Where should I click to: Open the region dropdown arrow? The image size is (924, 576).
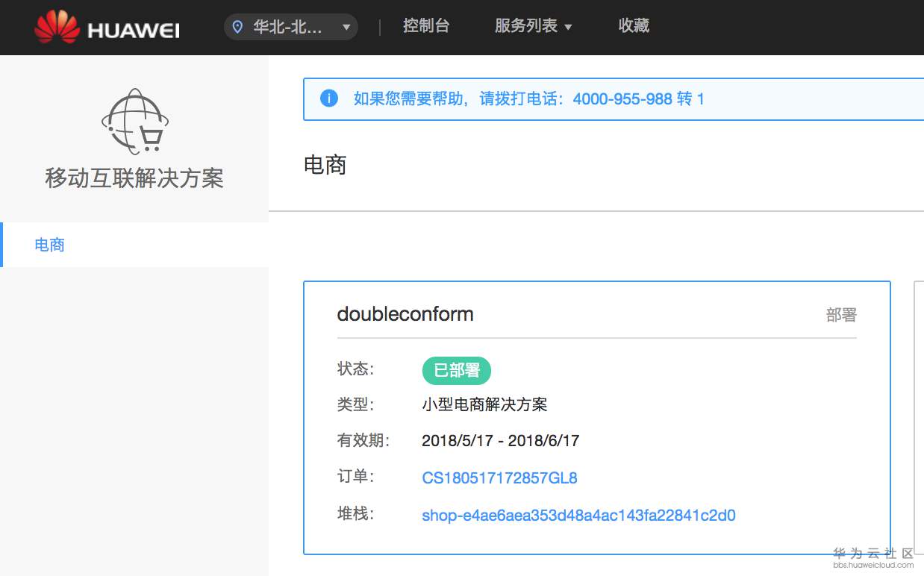tap(346, 26)
